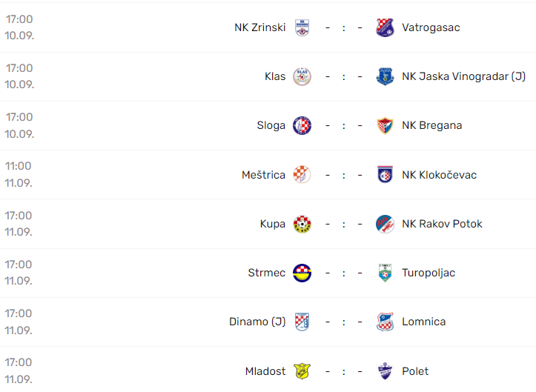Click the NK Jaska Vinogradar crest
The height and width of the screenshot is (392, 536).
tap(385, 76)
